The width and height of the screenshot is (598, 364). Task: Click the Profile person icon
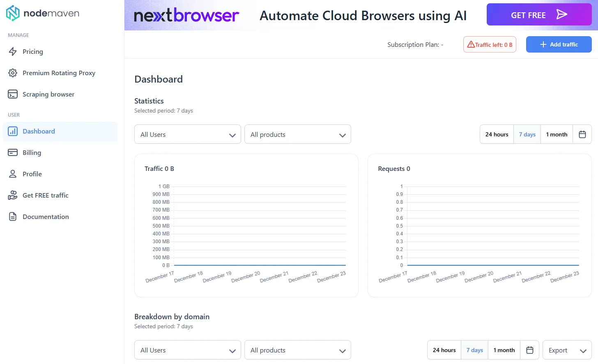[13, 174]
